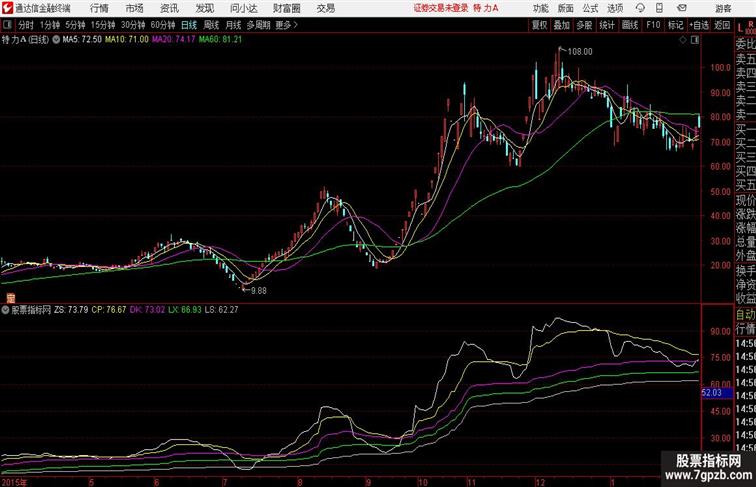Click the 复权 toolbar button
The width and height of the screenshot is (756, 487).
[x=539, y=25]
